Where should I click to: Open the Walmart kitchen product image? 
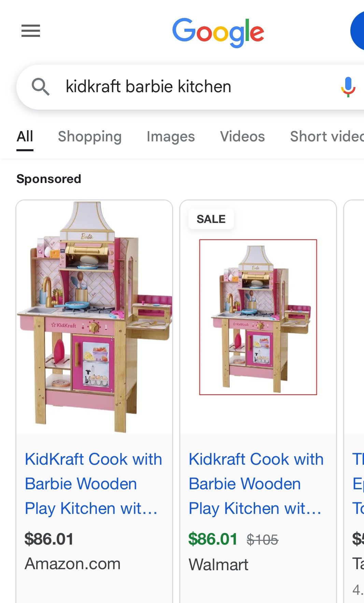258,317
